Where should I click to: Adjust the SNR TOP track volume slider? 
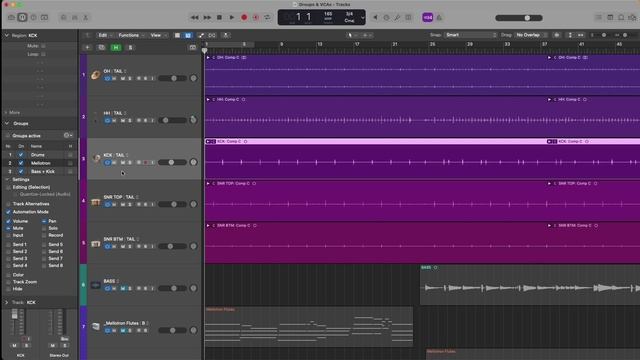click(x=172, y=204)
